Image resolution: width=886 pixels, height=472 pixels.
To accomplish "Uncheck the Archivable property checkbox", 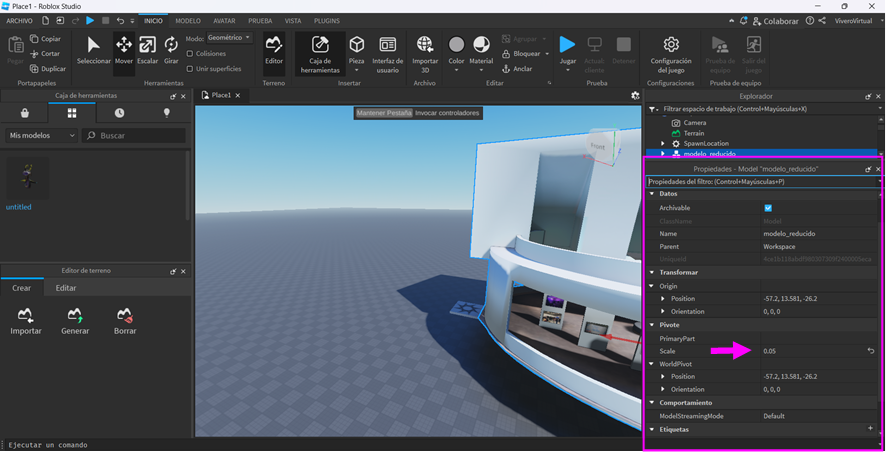I will [768, 208].
